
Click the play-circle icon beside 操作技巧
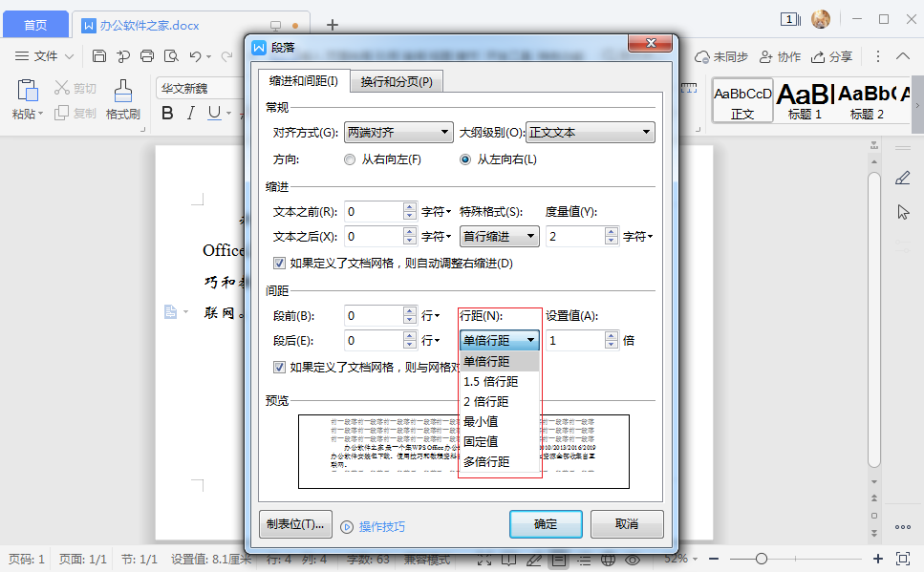click(x=347, y=526)
